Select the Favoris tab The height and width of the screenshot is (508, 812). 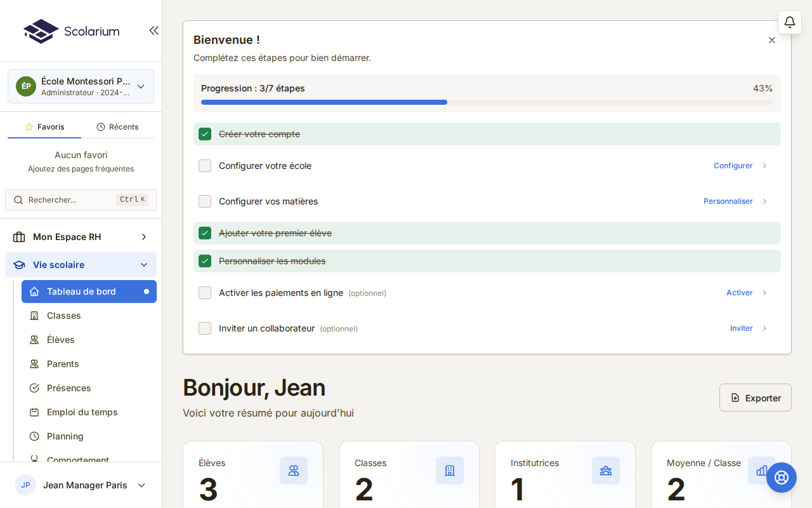coord(44,127)
